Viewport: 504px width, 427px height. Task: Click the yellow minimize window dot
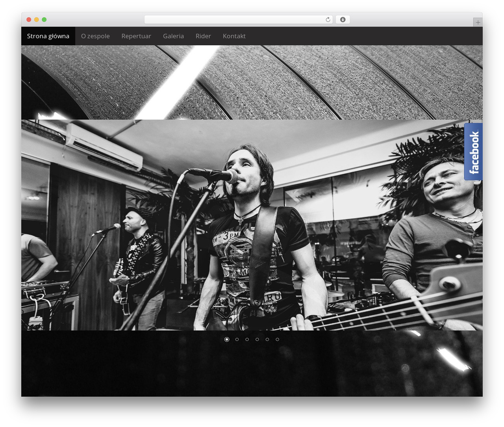click(36, 20)
